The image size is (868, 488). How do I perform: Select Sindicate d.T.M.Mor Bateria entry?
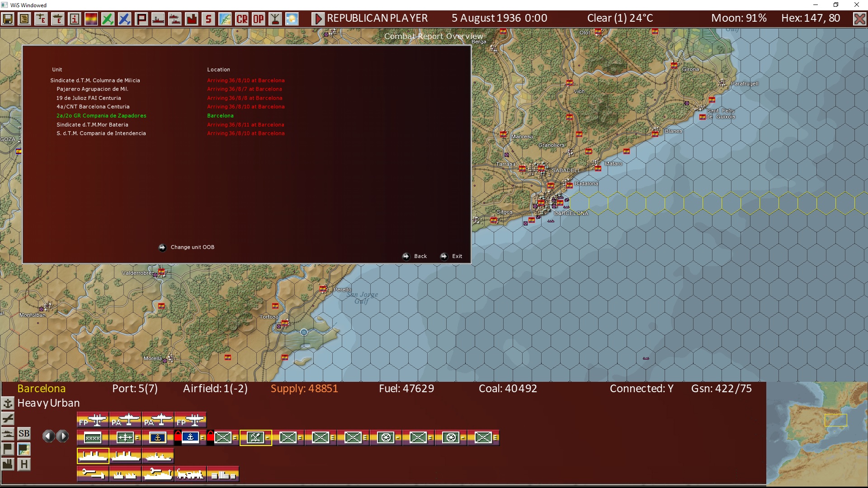(x=92, y=125)
